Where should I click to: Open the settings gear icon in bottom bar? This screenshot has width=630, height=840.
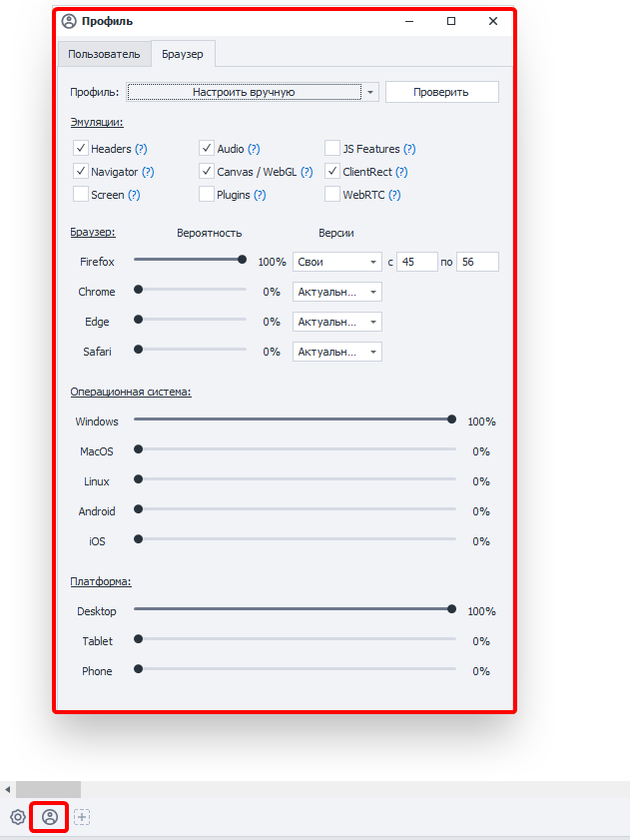pos(18,817)
